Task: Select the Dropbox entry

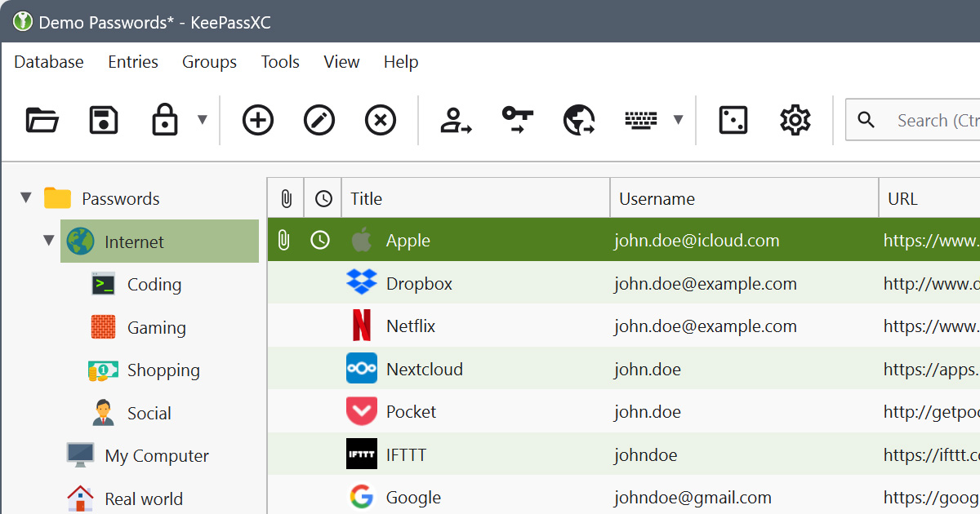Action: click(x=624, y=283)
